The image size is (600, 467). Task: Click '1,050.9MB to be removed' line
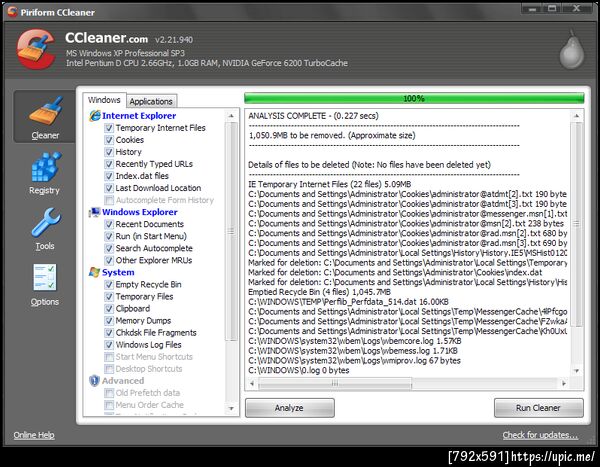pos(332,136)
